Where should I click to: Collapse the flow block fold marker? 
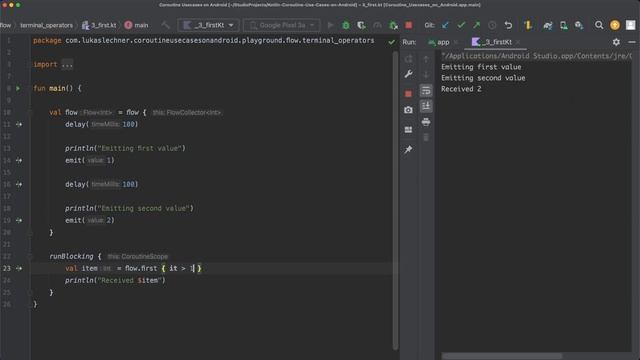[29, 112]
